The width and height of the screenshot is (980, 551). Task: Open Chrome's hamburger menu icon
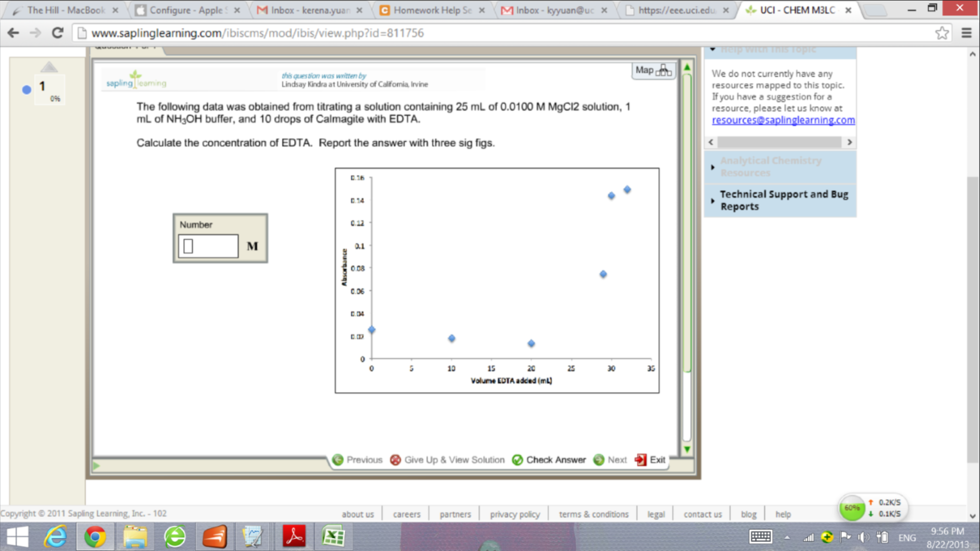pyautogui.click(x=966, y=33)
